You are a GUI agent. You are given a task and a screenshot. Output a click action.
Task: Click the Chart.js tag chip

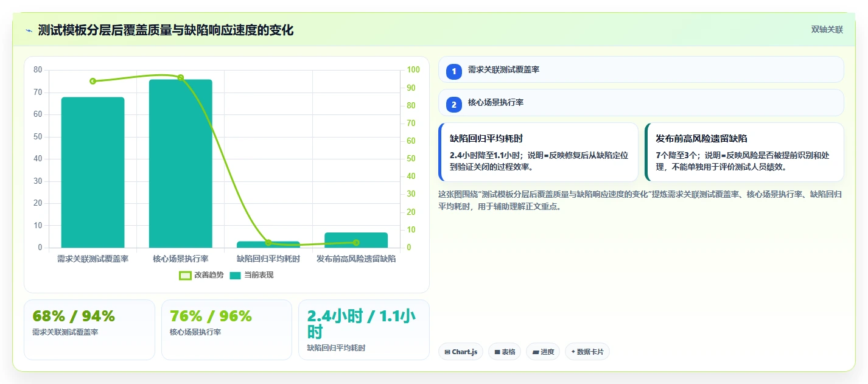coord(461,352)
